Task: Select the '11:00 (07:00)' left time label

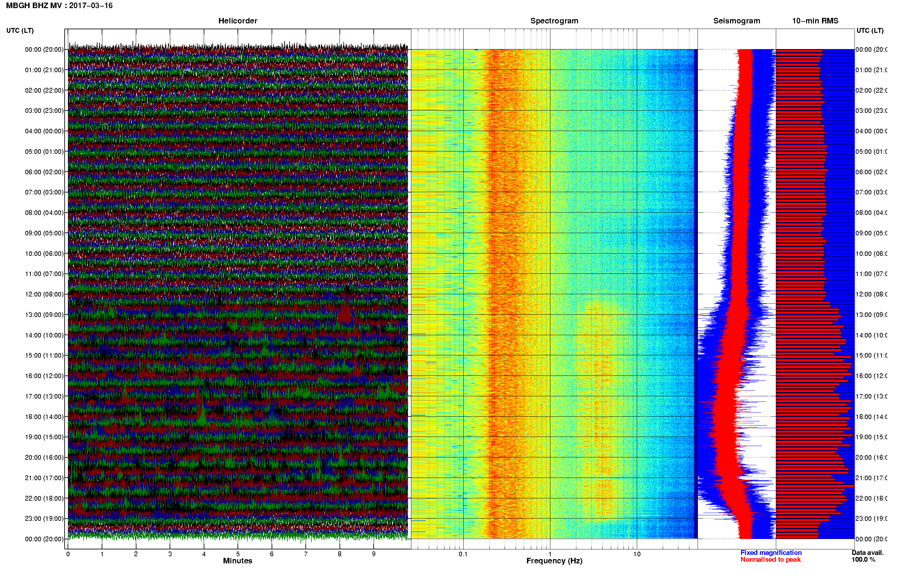Action: 44,274
